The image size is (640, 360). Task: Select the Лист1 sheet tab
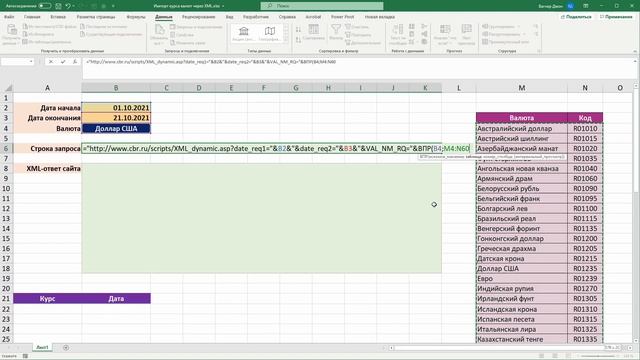click(x=42, y=347)
